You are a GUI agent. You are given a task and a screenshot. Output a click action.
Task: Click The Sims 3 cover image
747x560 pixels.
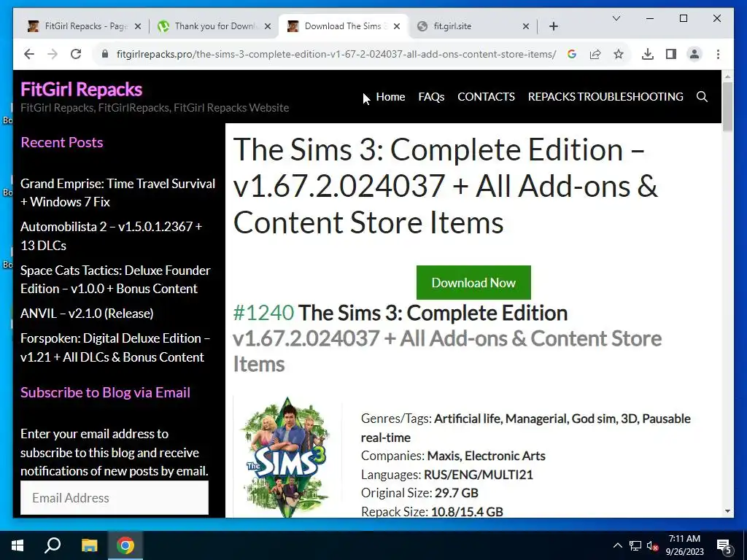tap(286, 457)
